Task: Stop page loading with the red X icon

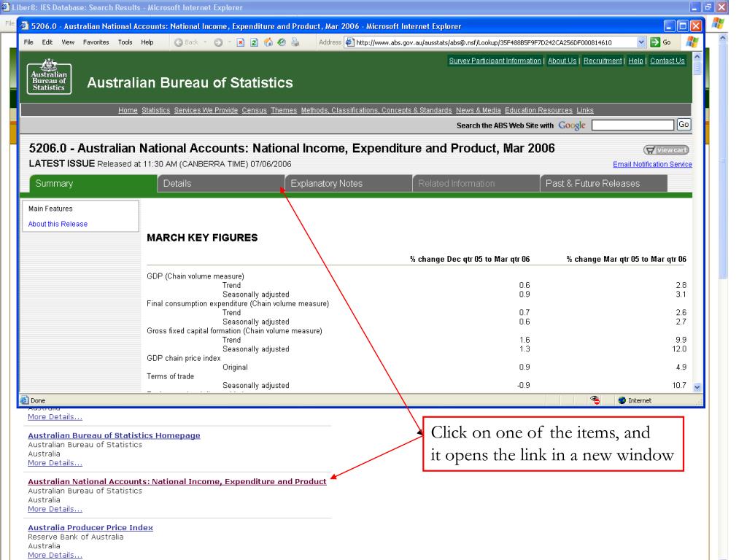Action: tap(241, 42)
